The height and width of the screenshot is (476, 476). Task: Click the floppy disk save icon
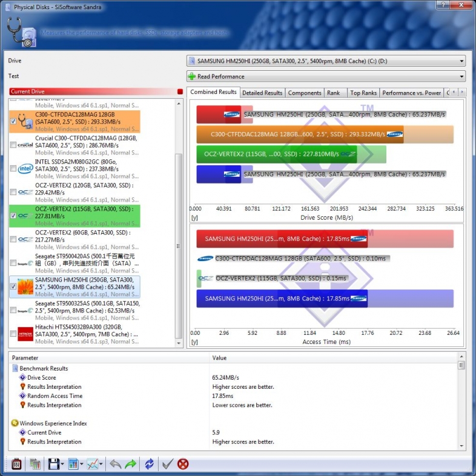(54, 464)
